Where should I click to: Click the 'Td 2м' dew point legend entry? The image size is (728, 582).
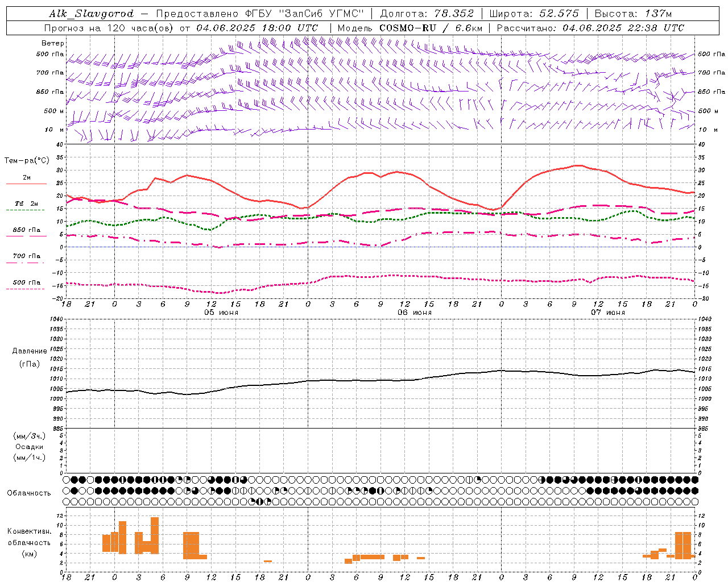(x=27, y=203)
